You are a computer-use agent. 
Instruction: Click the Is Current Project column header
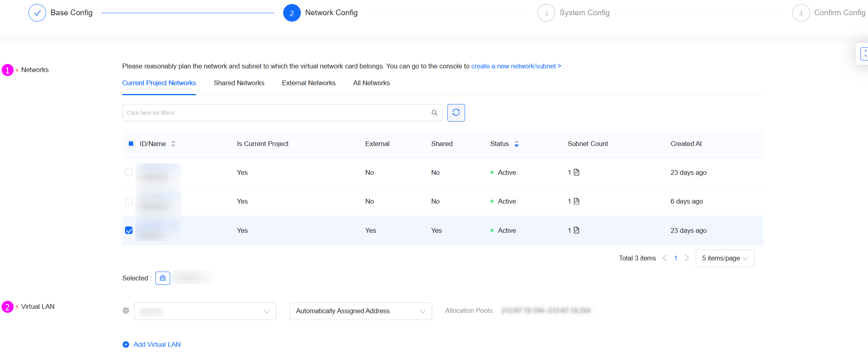(x=262, y=144)
